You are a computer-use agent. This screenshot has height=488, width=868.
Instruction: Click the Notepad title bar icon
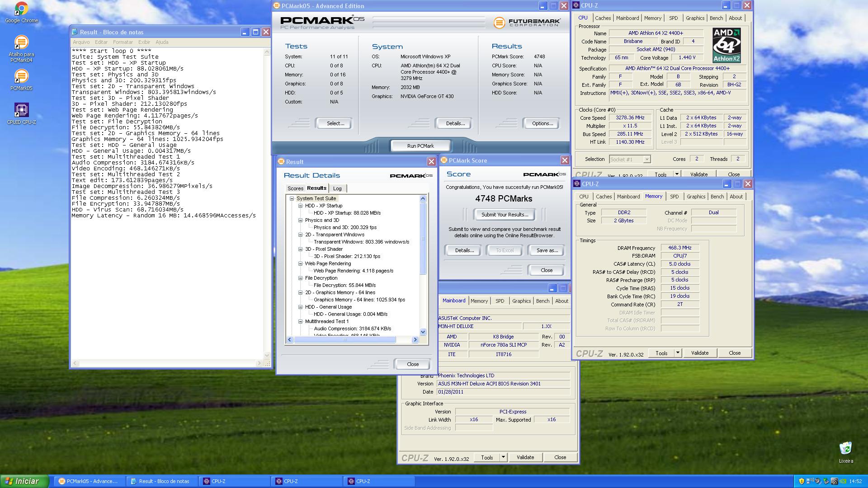[75, 32]
